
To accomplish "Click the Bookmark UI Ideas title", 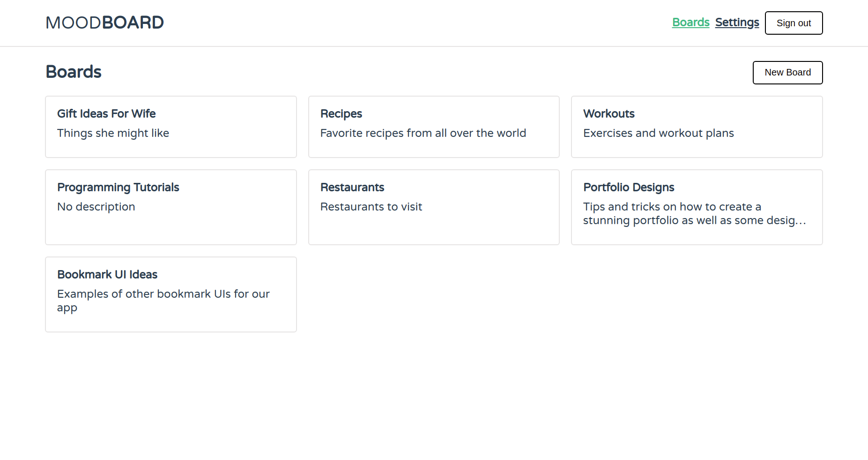I will click(107, 275).
